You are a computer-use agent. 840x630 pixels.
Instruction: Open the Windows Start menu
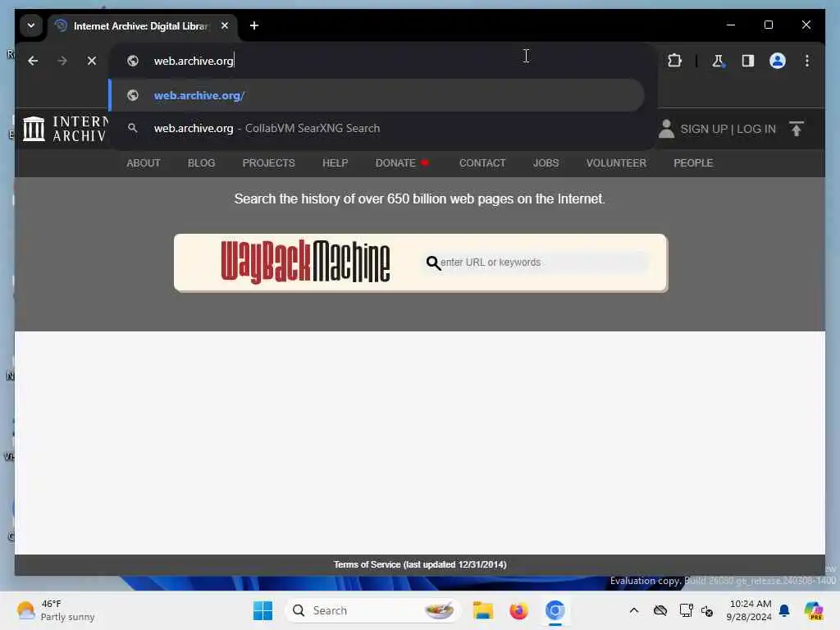click(262, 610)
